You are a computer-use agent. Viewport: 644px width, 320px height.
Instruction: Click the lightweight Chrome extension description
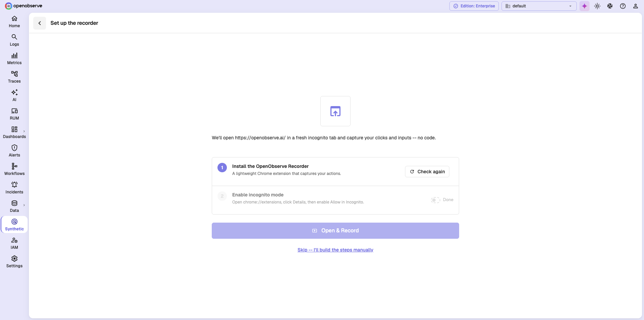pyautogui.click(x=287, y=174)
